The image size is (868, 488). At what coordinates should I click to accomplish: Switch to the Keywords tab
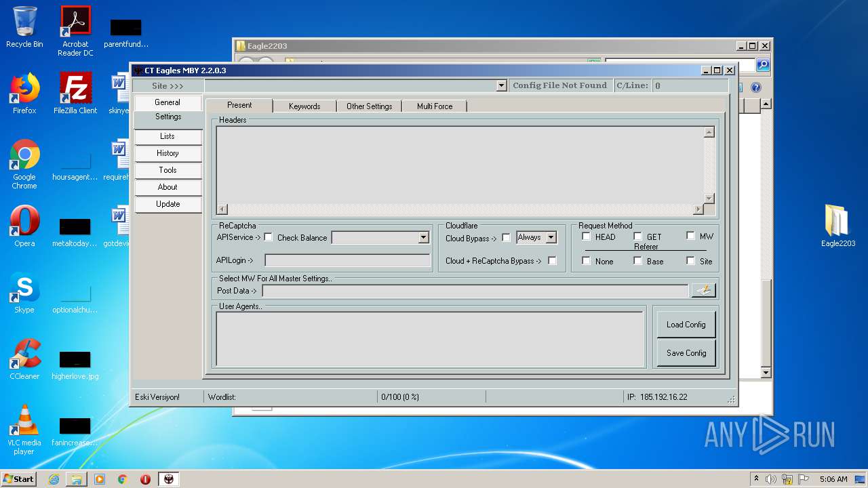coord(304,106)
